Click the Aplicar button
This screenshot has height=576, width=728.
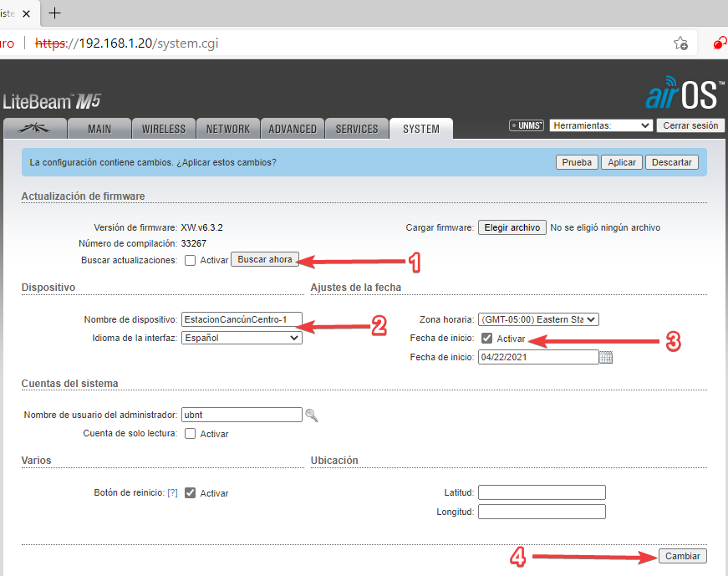click(621, 162)
